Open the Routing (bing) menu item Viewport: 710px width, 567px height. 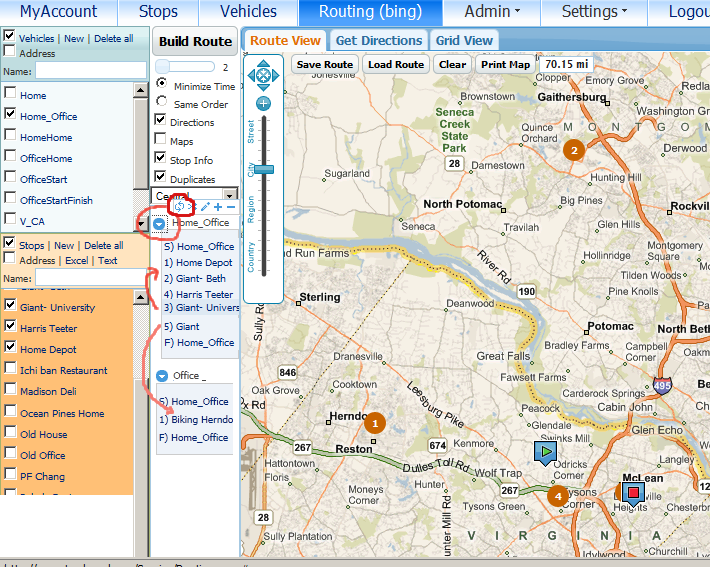tap(370, 11)
